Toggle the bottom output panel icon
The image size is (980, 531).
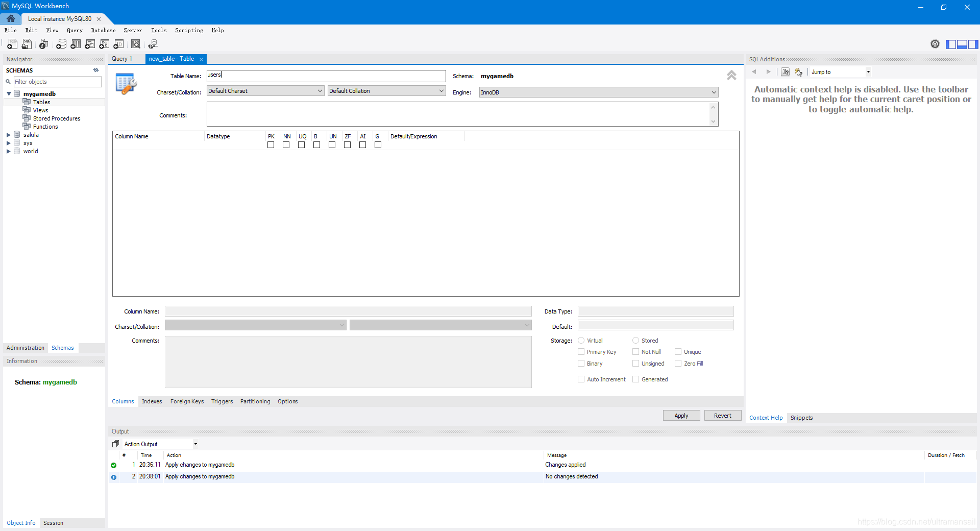pyautogui.click(x=962, y=44)
